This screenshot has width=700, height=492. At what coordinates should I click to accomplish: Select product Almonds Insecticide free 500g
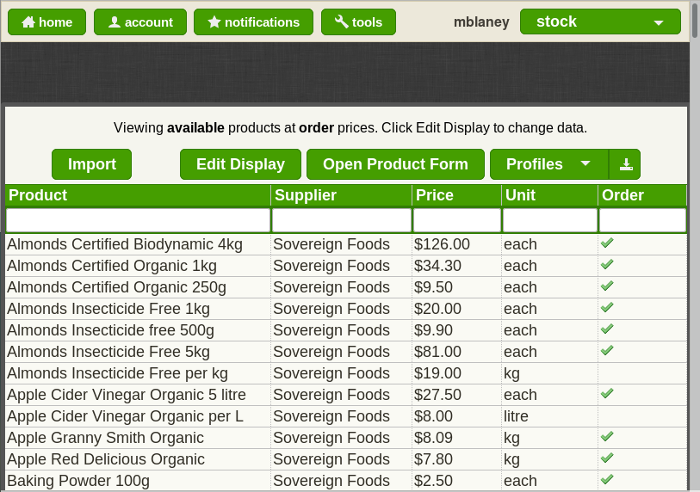pyautogui.click(x=110, y=330)
